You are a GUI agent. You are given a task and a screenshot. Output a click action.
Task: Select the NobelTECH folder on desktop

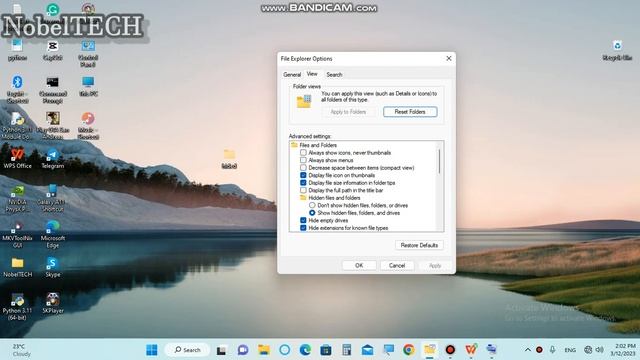(x=17, y=267)
